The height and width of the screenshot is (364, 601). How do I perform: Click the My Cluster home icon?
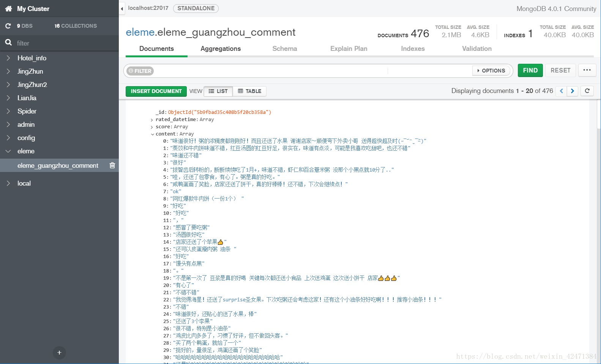click(x=8, y=8)
